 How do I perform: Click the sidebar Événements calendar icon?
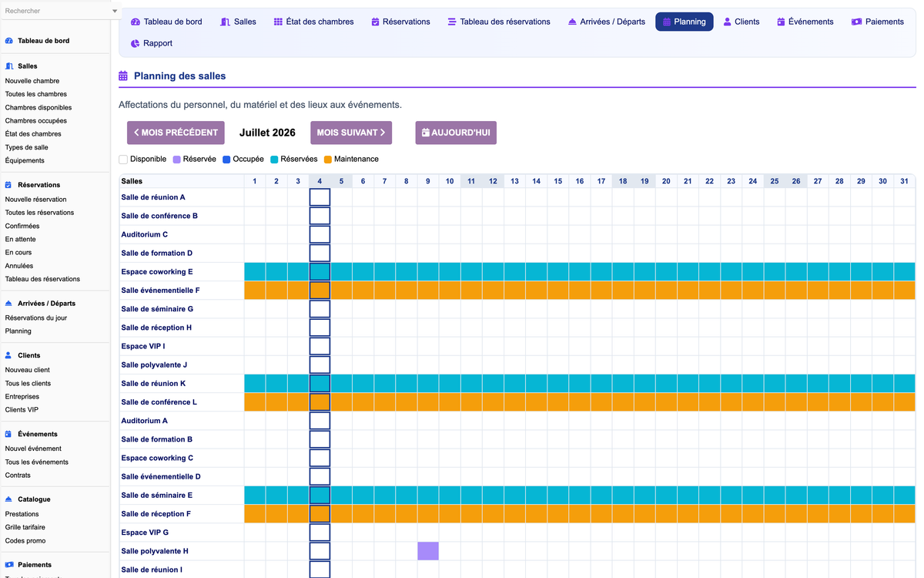[x=8, y=434]
